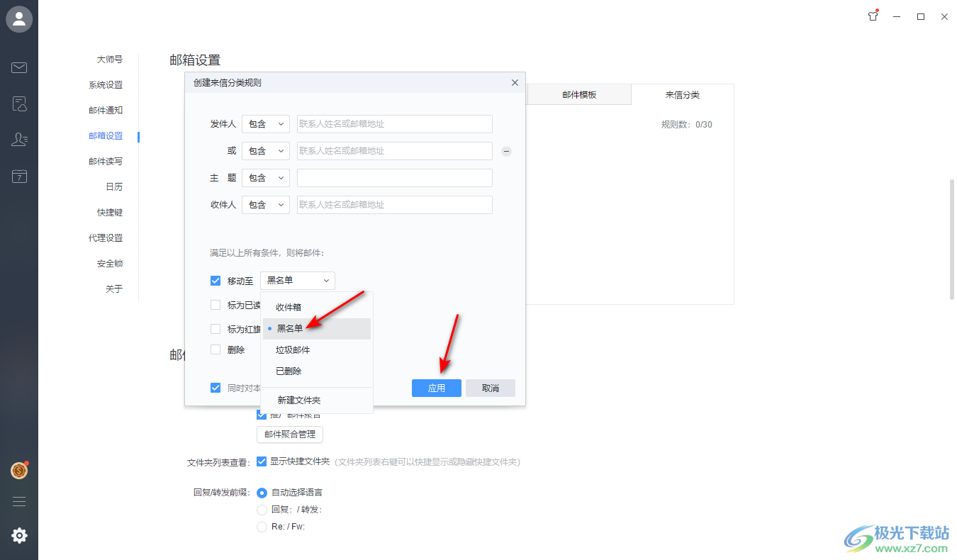Open the 或 row 包含 dropdown

tap(266, 151)
